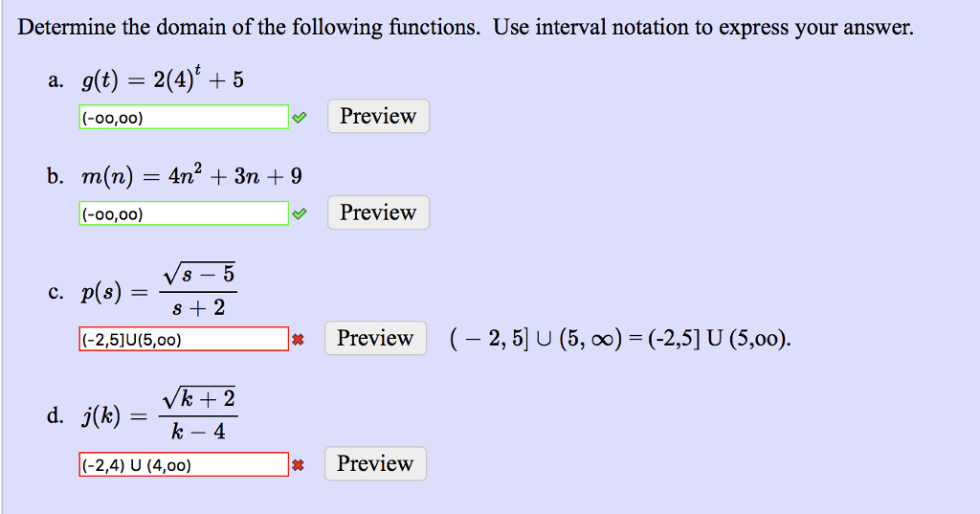Click the 'Determine the domain' instruction text
This screenshot has height=514, width=980.
coord(466,28)
